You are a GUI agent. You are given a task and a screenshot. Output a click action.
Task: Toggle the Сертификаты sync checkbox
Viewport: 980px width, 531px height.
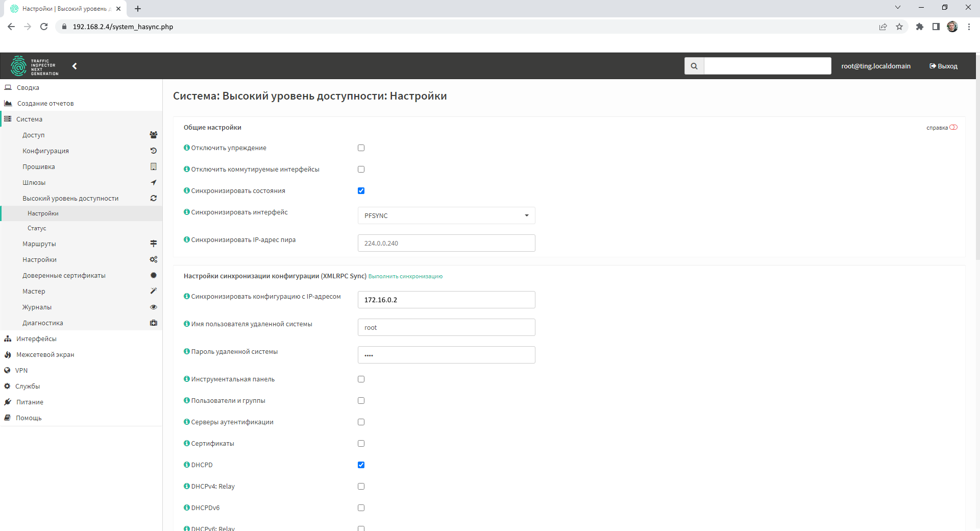pos(361,444)
